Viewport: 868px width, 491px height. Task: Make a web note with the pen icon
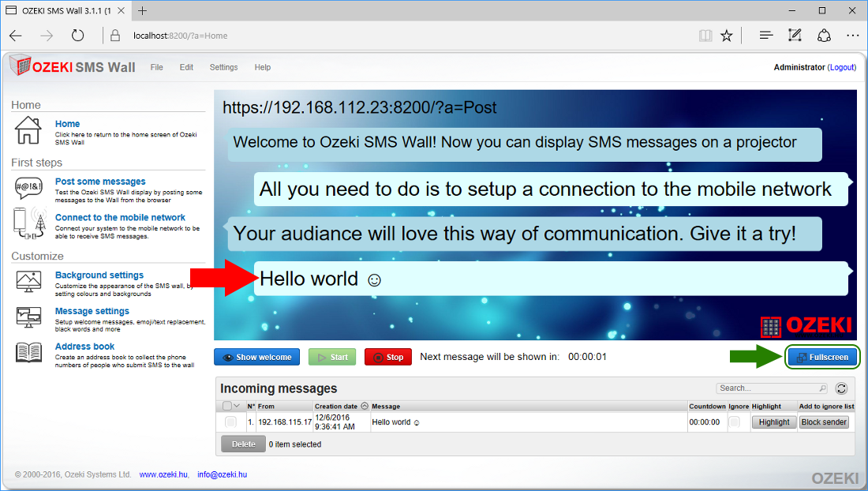[795, 36]
